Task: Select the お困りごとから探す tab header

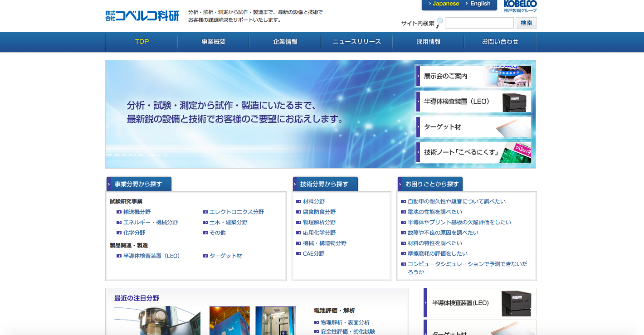Action: [430, 184]
